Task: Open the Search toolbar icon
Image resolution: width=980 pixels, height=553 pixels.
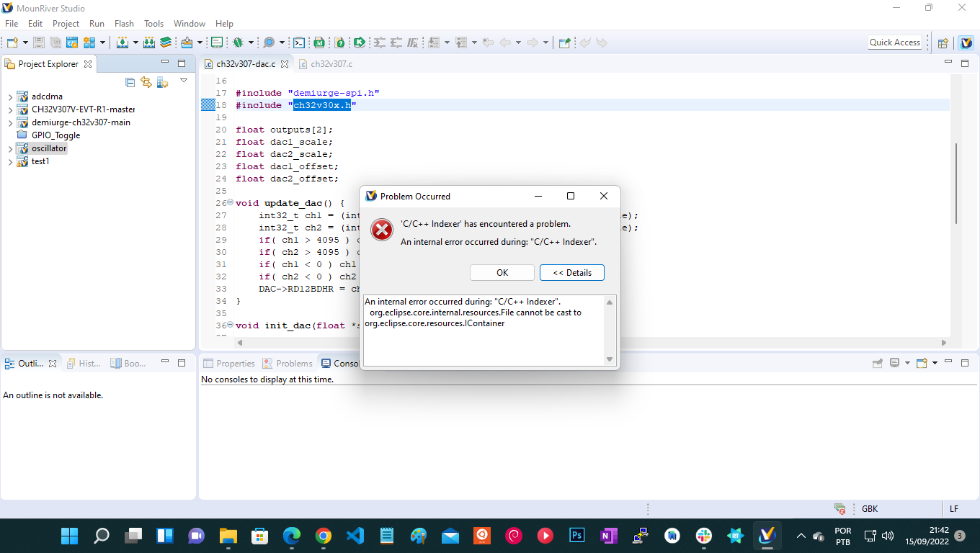Action: click(269, 42)
